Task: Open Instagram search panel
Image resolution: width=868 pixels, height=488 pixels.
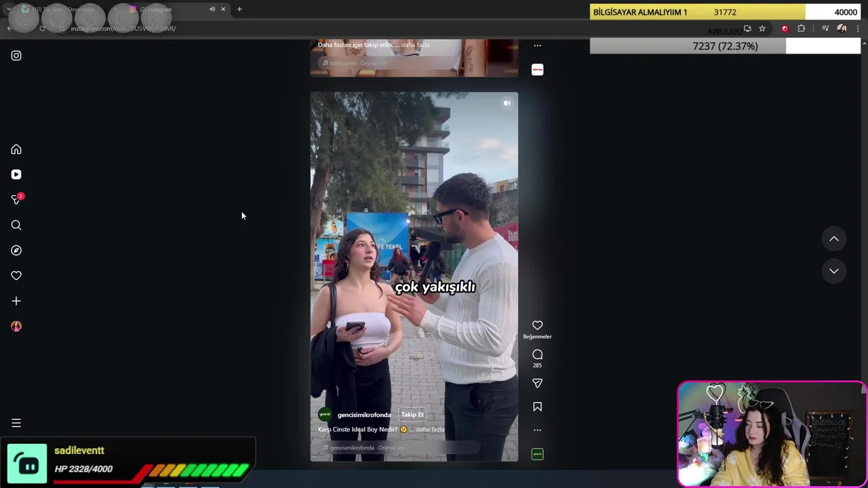Action: tap(16, 225)
